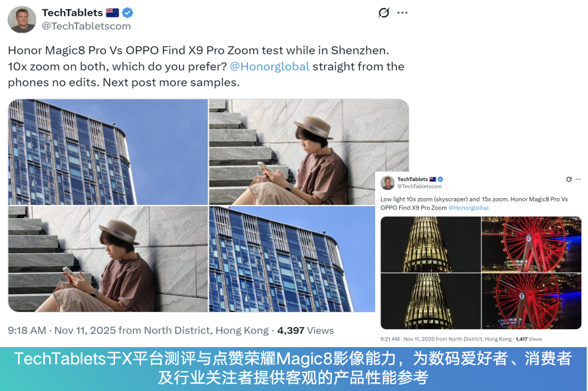The image size is (588, 391).
Task: Open the @Honorglobal mention in the smaller tweet
Action: (469, 207)
